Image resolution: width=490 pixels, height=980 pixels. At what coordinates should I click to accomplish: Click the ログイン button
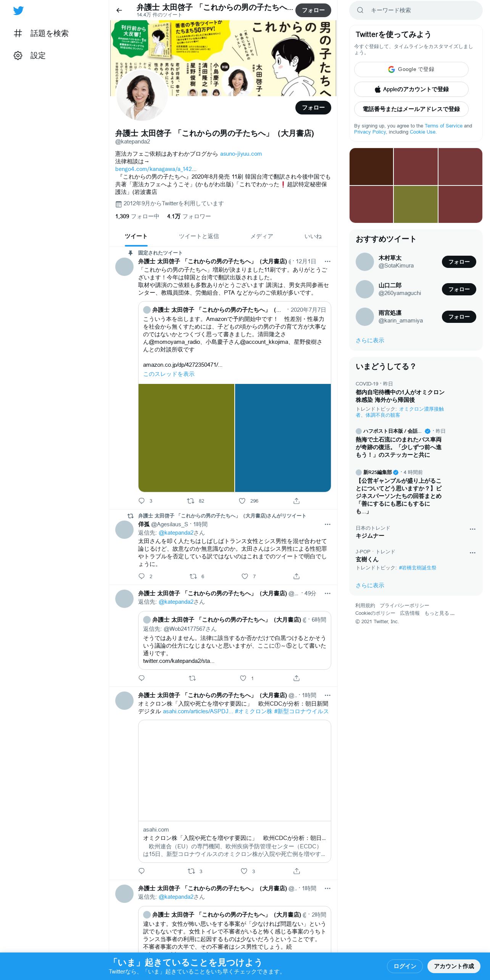[405, 966]
